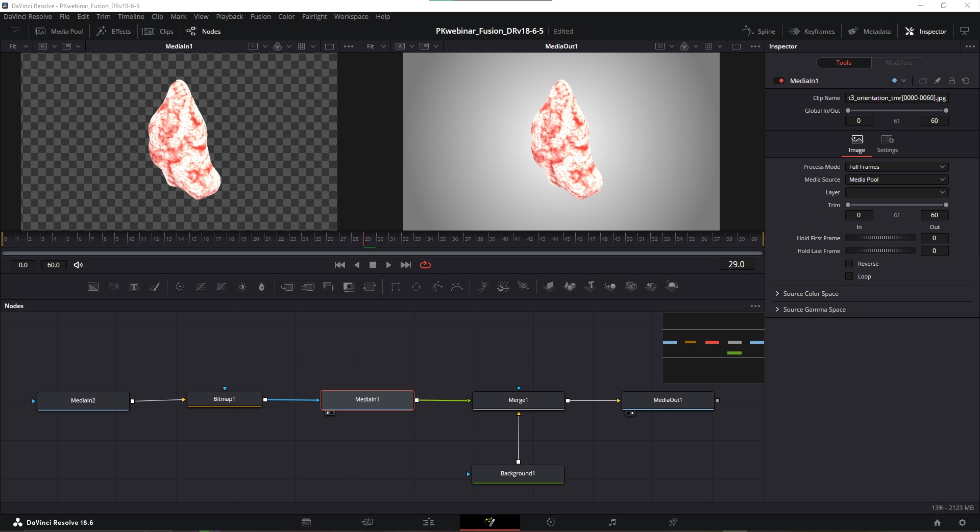Add a Polygon mask from toolbar
The image size is (980, 532).
436,287
